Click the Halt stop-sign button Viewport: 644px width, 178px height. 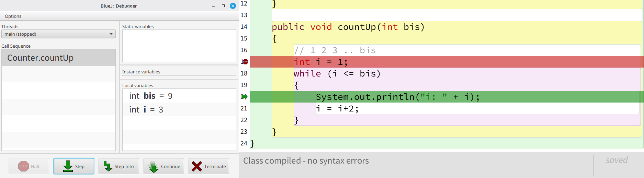pos(29,166)
